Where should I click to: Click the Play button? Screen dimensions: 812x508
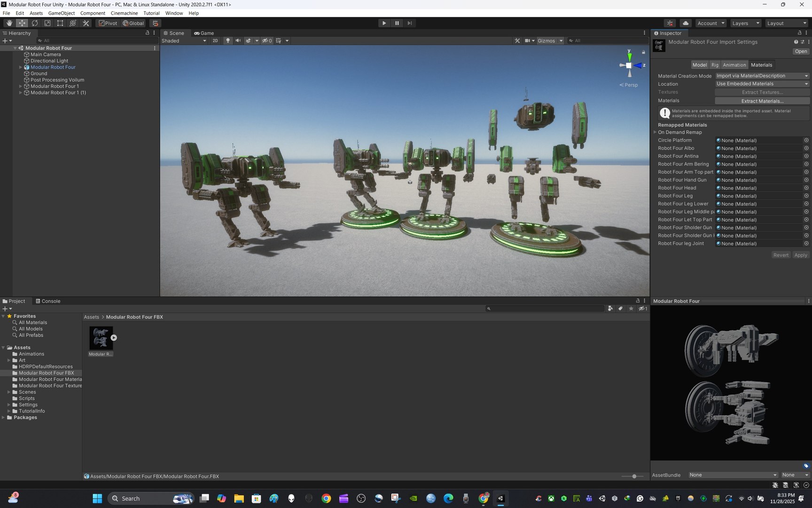[384, 23]
